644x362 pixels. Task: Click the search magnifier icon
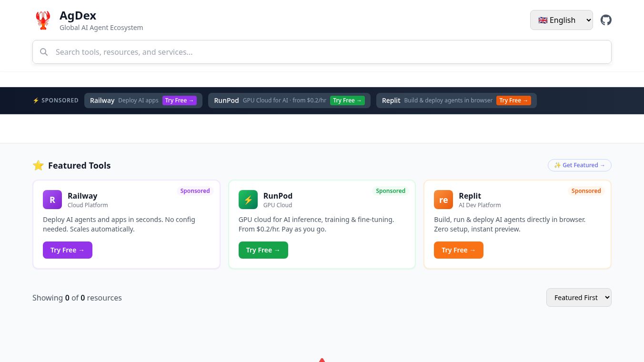pyautogui.click(x=44, y=52)
